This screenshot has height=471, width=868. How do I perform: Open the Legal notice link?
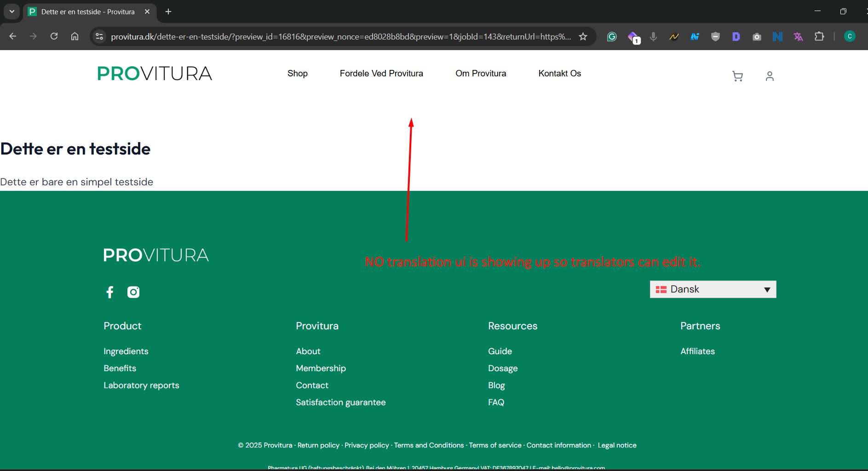coord(617,445)
